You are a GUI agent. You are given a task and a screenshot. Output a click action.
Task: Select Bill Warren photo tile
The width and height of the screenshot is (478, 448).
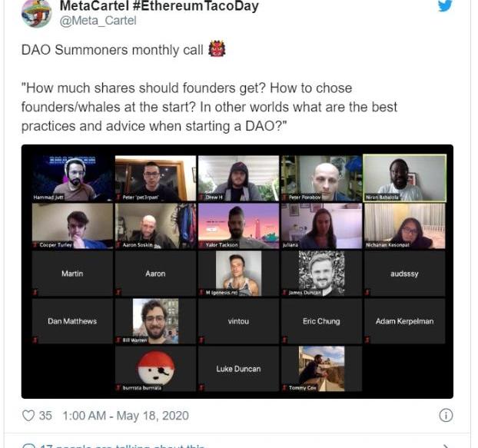(x=155, y=321)
